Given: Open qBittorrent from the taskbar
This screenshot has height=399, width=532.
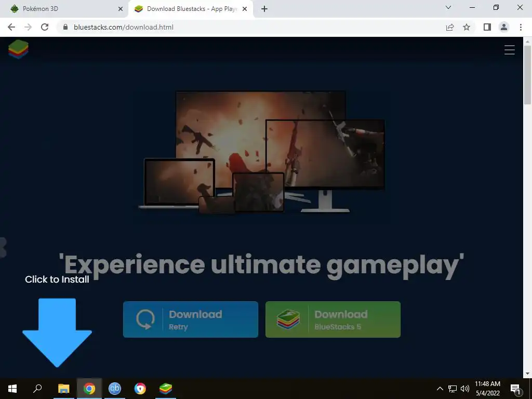Looking at the screenshot, I should tap(115, 389).
